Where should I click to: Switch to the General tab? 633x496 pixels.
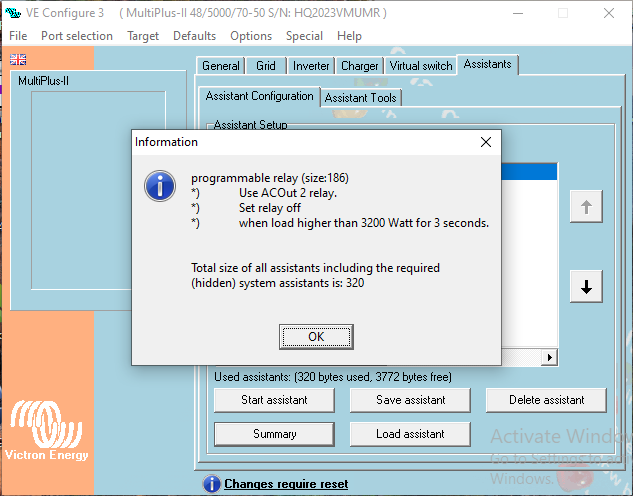(220, 66)
